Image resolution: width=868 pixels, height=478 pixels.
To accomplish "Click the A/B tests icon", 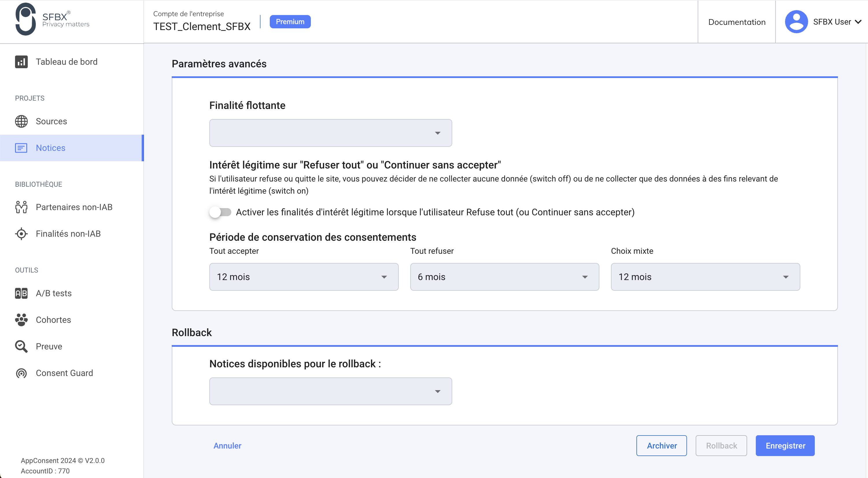I will click(21, 293).
